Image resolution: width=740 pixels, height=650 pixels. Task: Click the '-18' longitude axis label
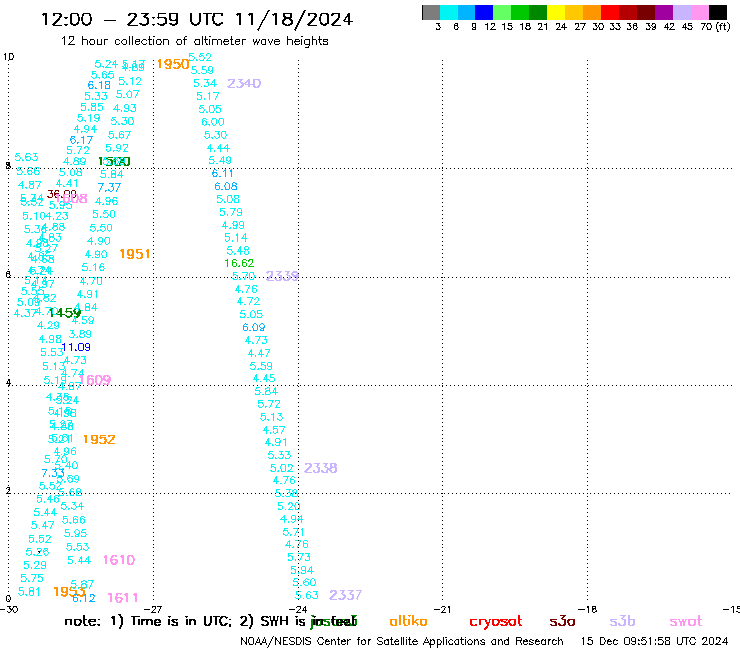[x=588, y=609]
